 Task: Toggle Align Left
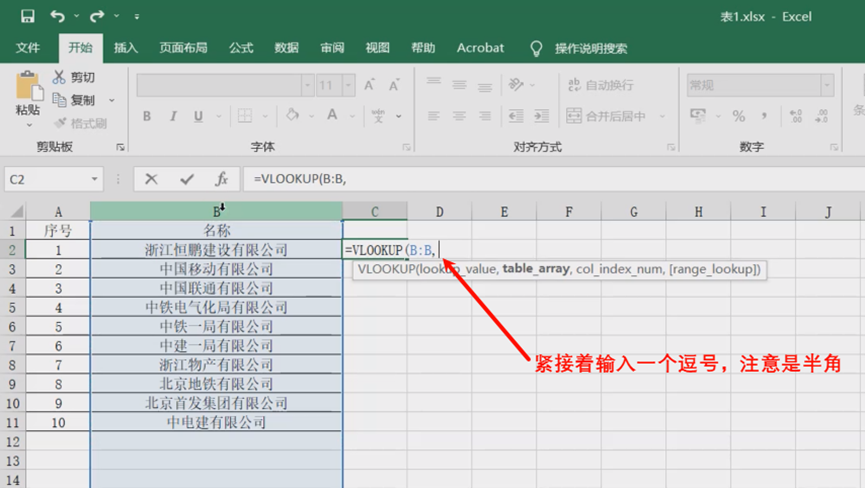(x=434, y=116)
